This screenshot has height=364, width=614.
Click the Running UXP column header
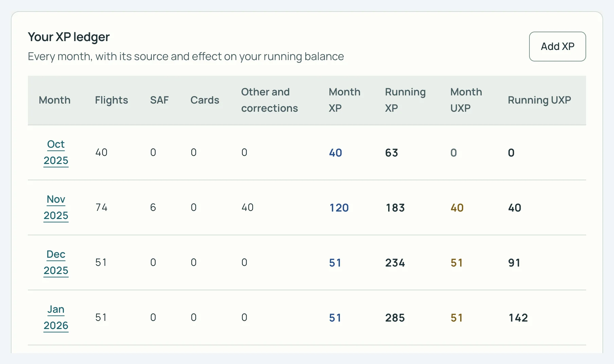[539, 100]
